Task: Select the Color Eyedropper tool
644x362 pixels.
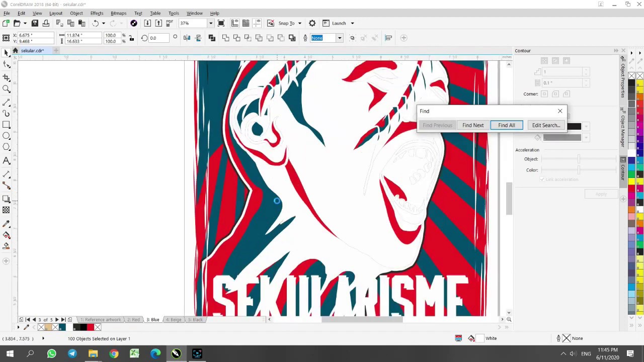Action: coord(6,223)
